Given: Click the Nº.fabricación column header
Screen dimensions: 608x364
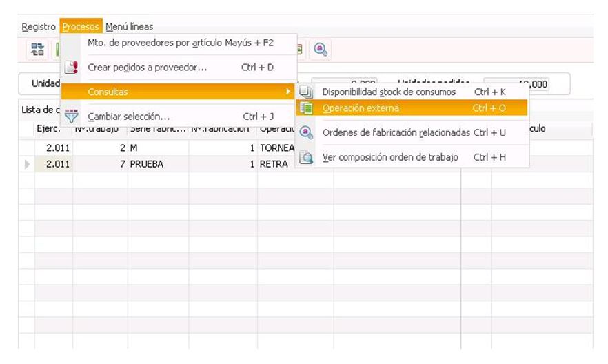Looking at the screenshot, I should pos(223,129).
